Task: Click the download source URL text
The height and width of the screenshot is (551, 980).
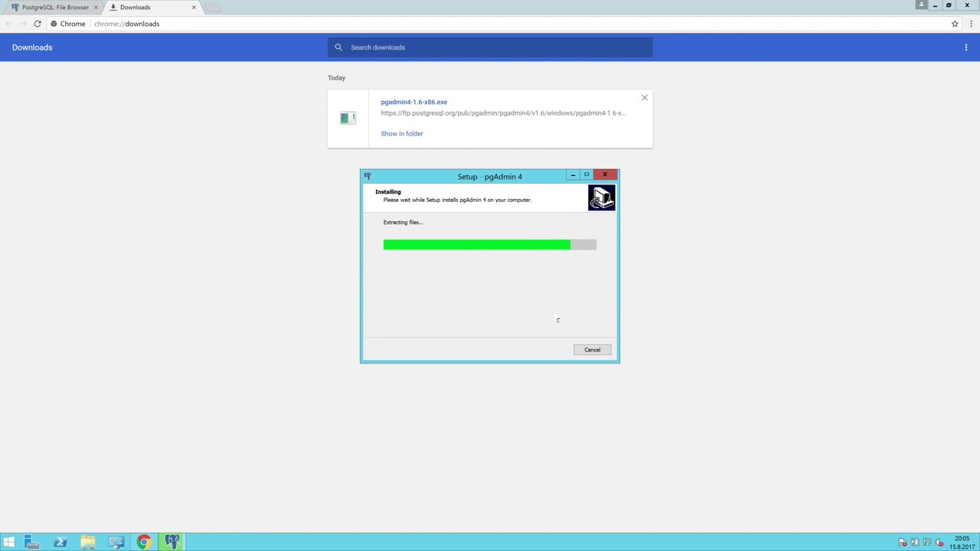Action: point(503,113)
